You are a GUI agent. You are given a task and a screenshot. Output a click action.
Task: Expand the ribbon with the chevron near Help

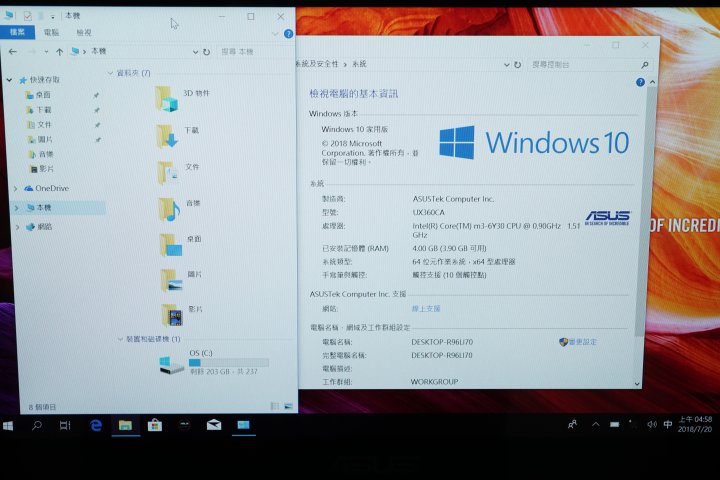[x=275, y=34]
